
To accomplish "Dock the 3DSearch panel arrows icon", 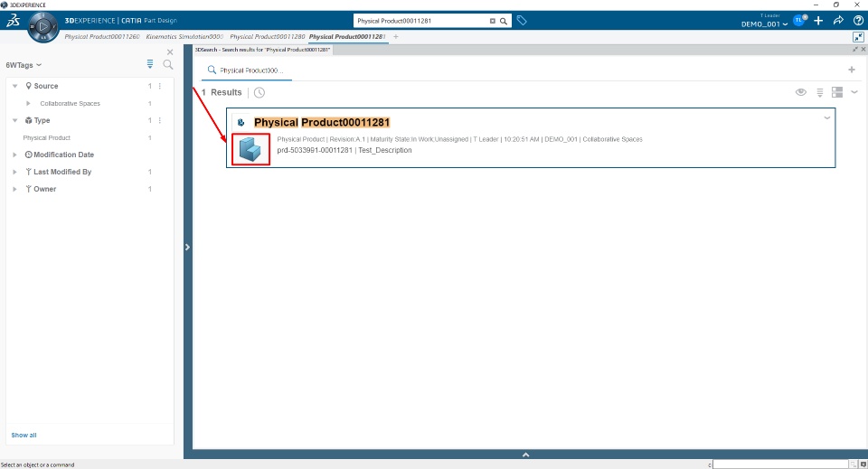I will (855, 49).
